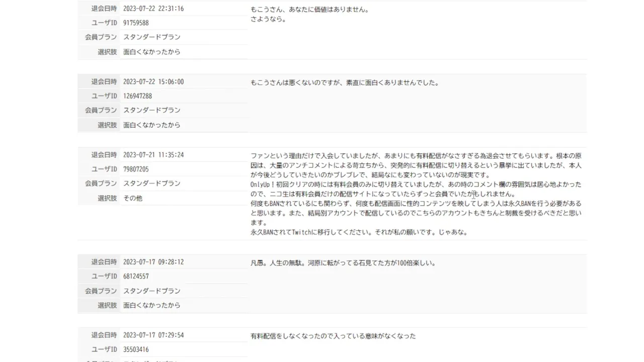644x362 pixels.
Task: Click comment 有料配信をしなくなったので
Action: pos(333,336)
